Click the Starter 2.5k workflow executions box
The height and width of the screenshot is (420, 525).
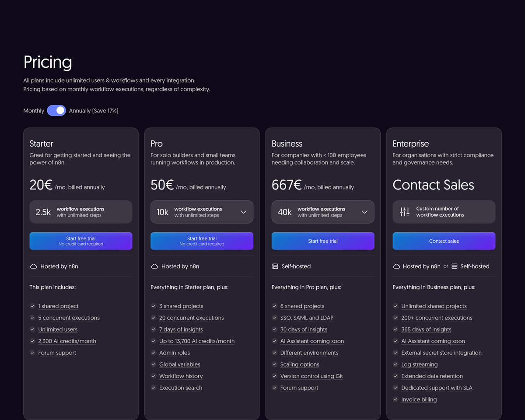pyautogui.click(x=81, y=212)
